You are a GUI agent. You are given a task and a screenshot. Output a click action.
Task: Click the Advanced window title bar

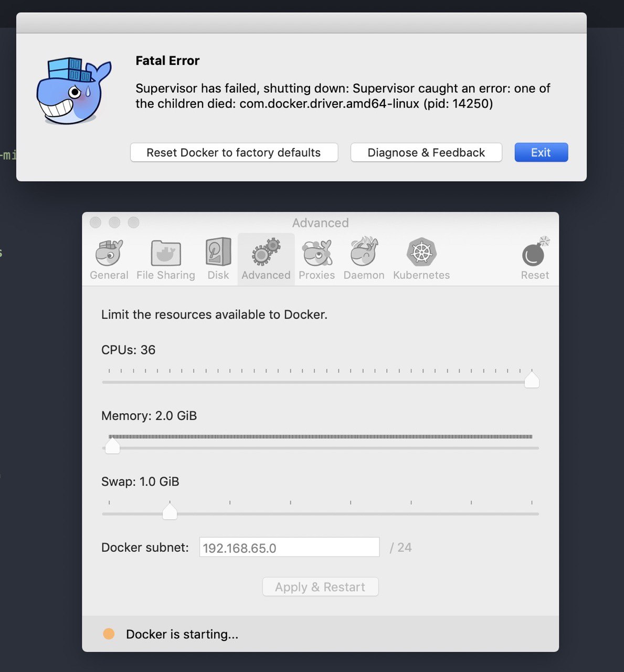(x=320, y=223)
